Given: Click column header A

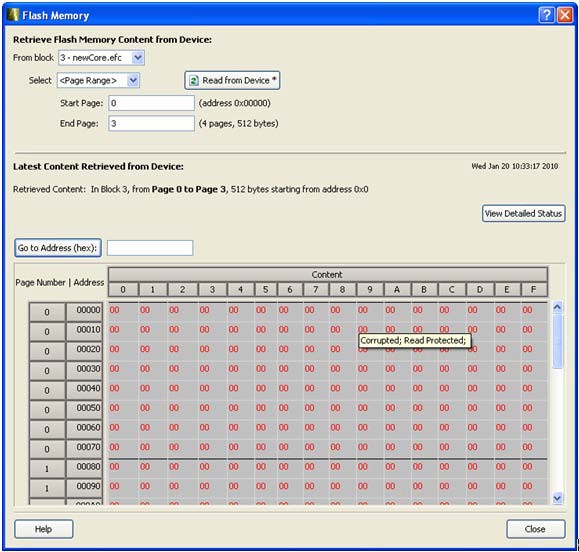Looking at the screenshot, I should 397,290.
